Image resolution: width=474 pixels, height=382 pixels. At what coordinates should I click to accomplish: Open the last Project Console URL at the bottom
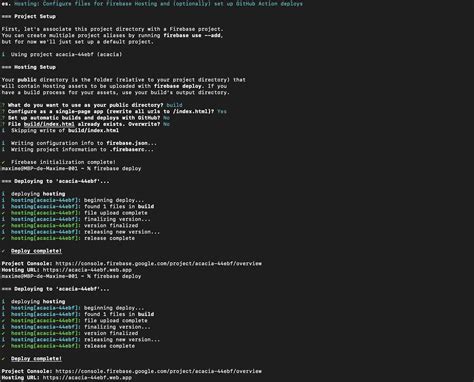coord(159,371)
